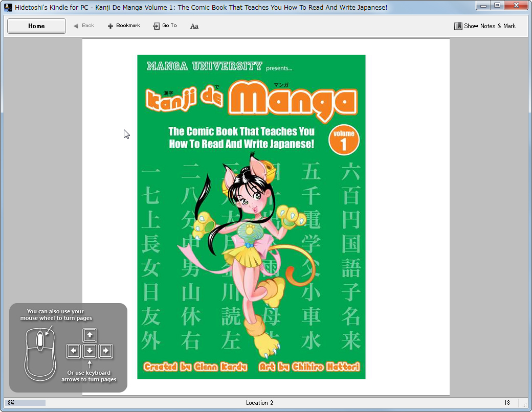This screenshot has width=532, height=412.
Task: Return to the library via Home
Action: [x=36, y=26]
